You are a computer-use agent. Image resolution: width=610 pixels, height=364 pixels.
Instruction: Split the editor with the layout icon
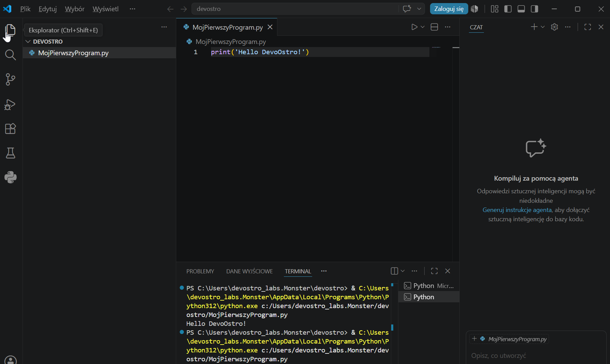(434, 27)
